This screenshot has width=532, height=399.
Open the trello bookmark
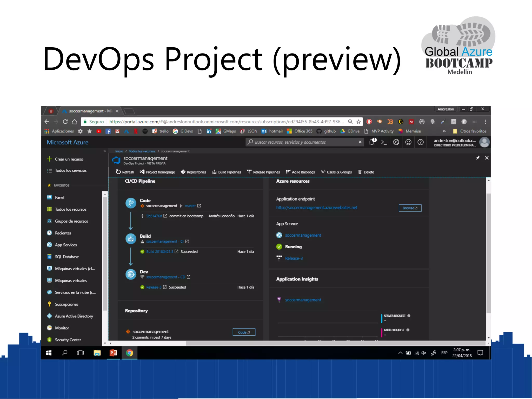pyautogui.click(x=160, y=131)
